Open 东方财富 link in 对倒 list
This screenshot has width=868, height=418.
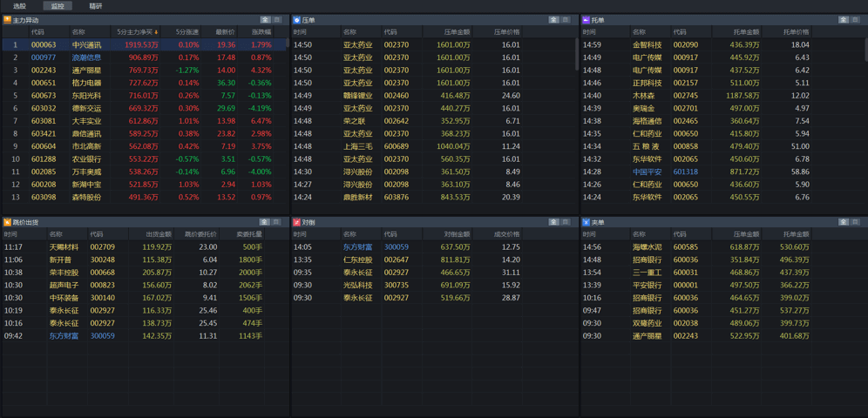357,247
